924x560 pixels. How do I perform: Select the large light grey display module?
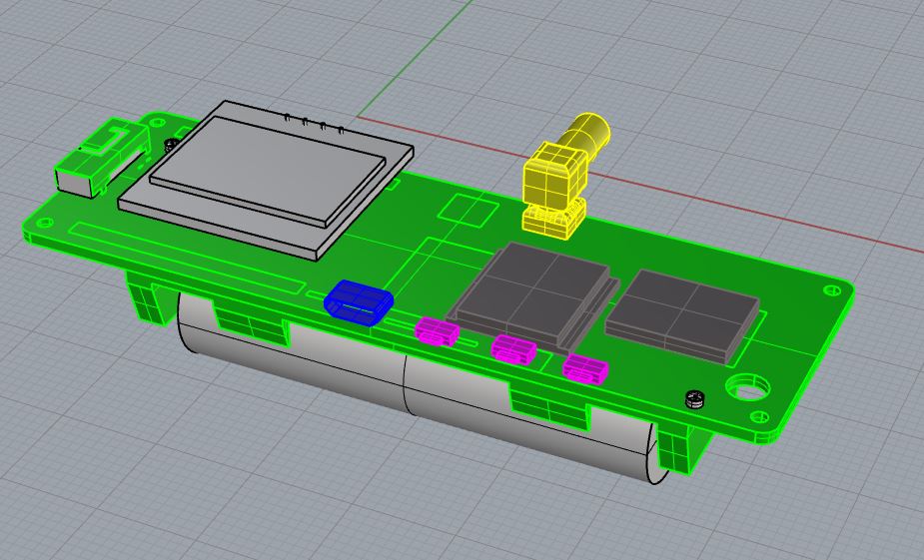[x=265, y=180]
